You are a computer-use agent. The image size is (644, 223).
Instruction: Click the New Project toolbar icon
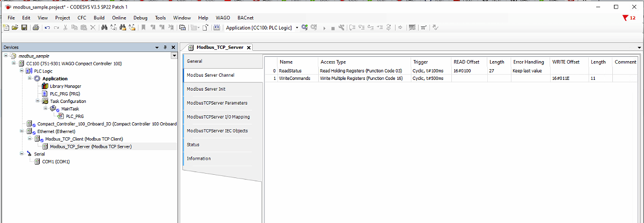[6, 27]
